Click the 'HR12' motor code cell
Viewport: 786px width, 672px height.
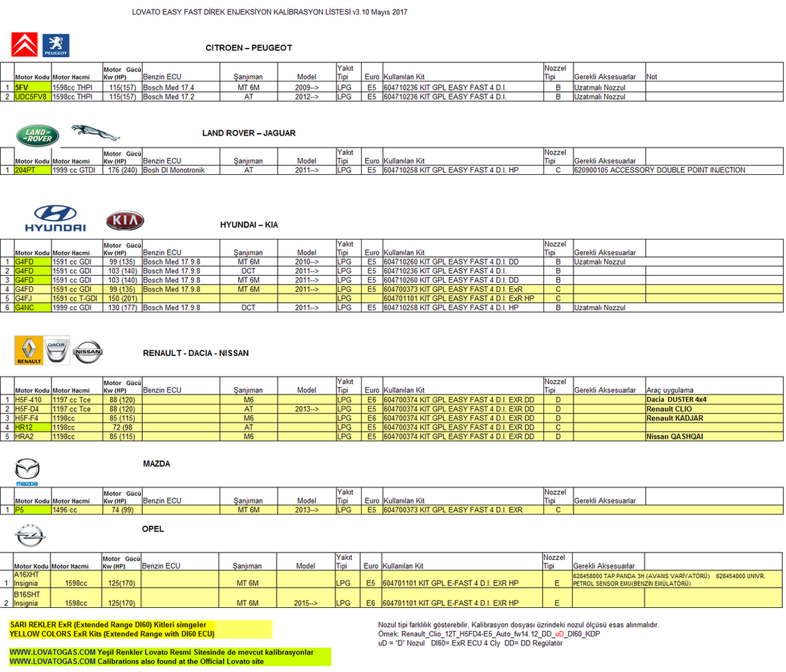[33, 428]
